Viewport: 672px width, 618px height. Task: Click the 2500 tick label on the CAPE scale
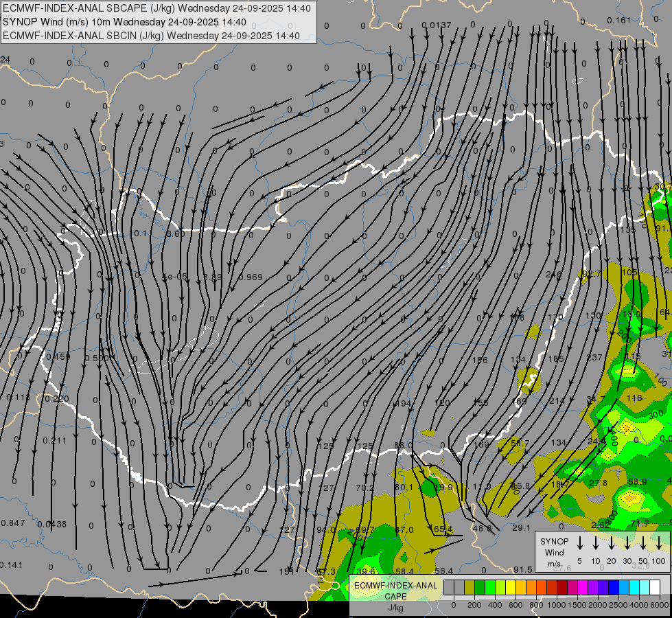[618, 605]
